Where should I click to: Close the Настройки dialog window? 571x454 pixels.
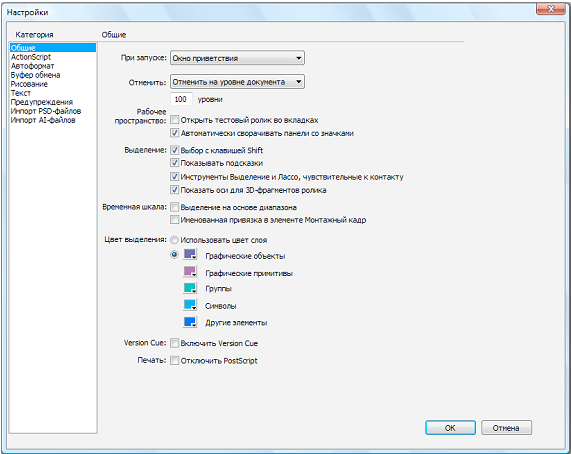[551, 9]
